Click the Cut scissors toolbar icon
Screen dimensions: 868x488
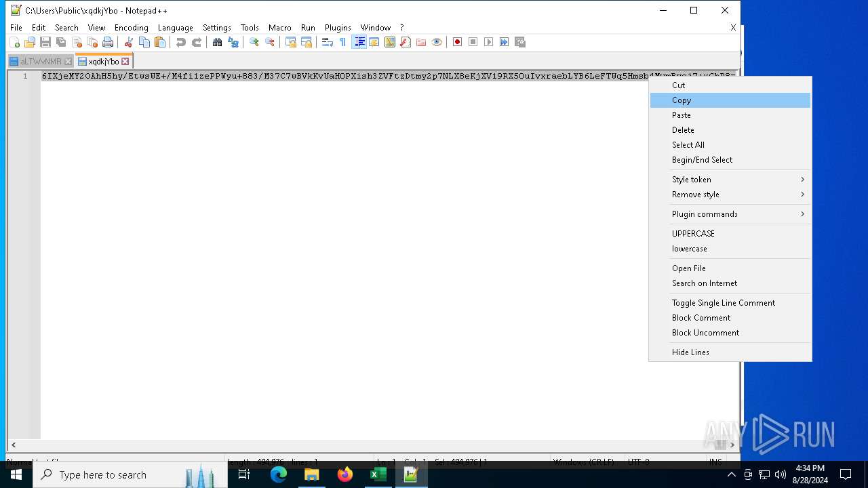(128, 42)
